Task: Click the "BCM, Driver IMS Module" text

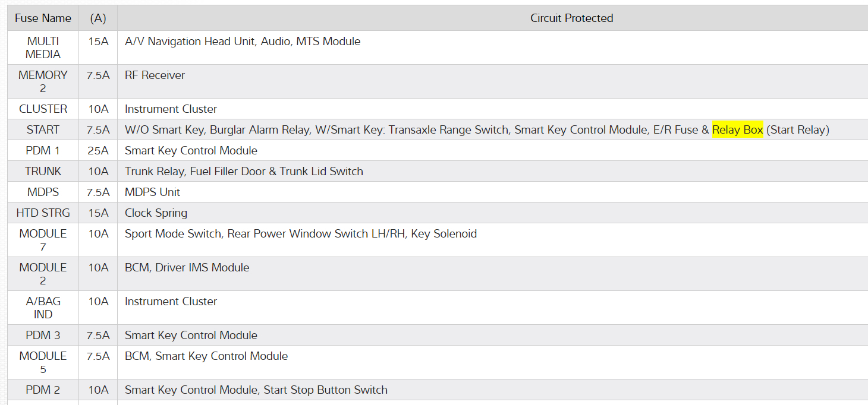Action: point(187,268)
